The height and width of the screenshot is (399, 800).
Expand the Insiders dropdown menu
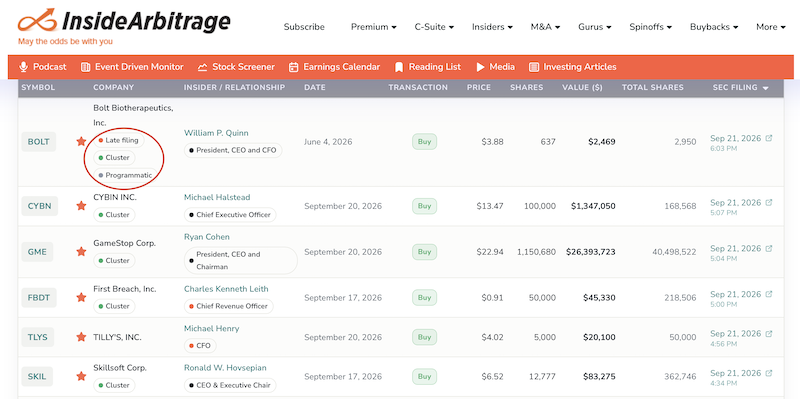point(492,27)
